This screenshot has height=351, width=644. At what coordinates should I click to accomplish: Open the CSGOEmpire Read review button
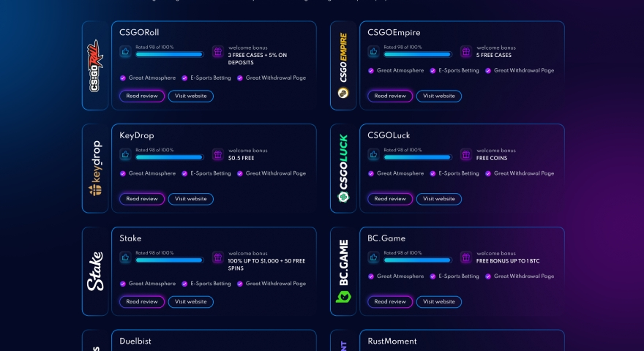pyautogui.click(x=390, y=96)
